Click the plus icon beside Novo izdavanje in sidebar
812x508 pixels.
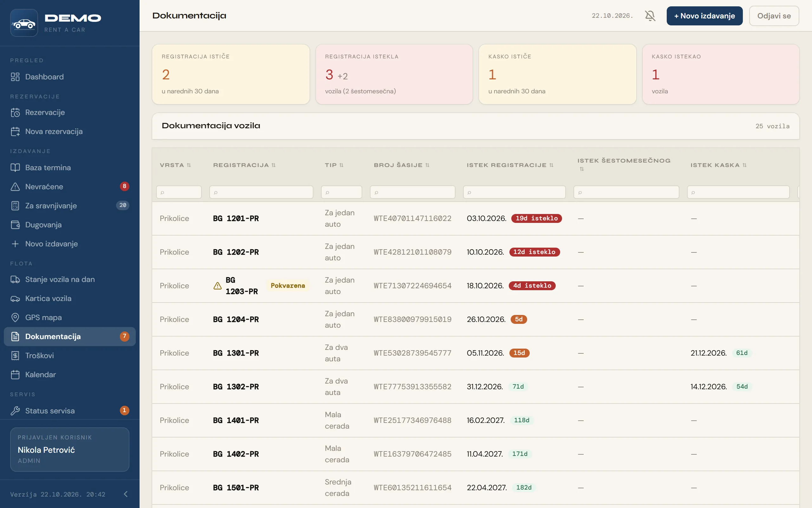point(15,244)
